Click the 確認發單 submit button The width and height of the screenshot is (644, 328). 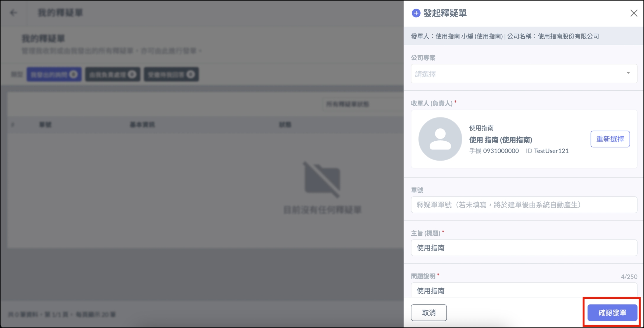coord(612,313)
